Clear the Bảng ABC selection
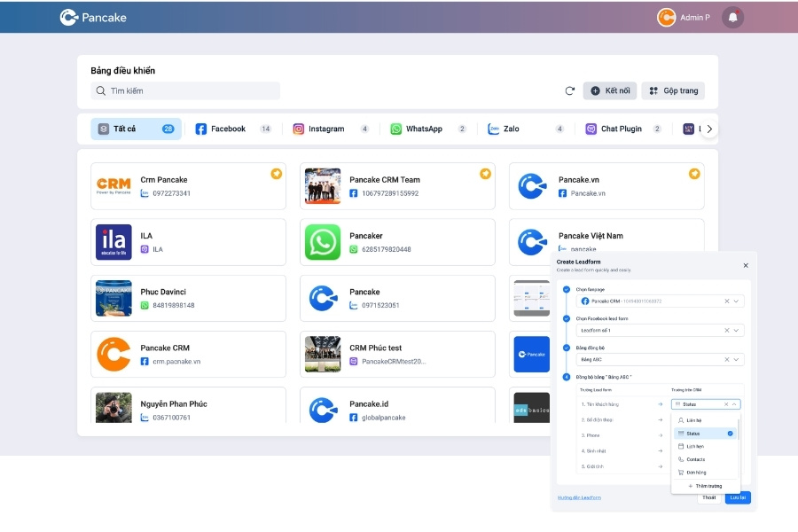The height and width of the screenshot is (532, 798). [727, 359]
